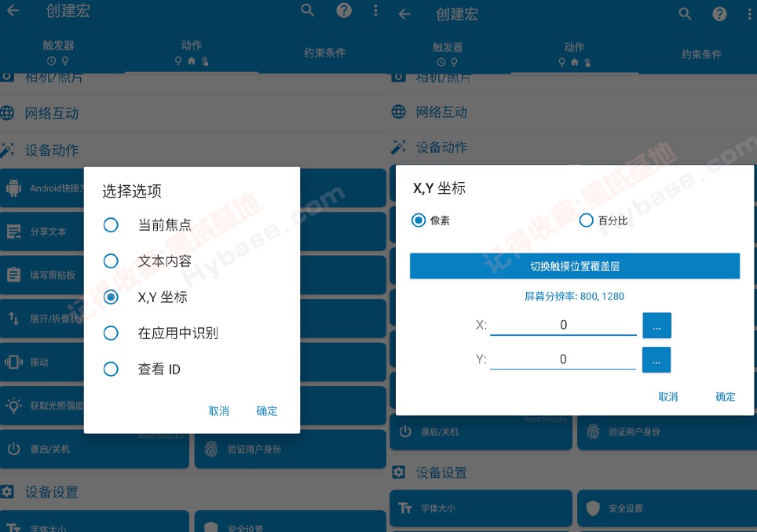The image size is (757, 532).
Task: Pick the 查看 ID radio option
Action: point(111,369)
